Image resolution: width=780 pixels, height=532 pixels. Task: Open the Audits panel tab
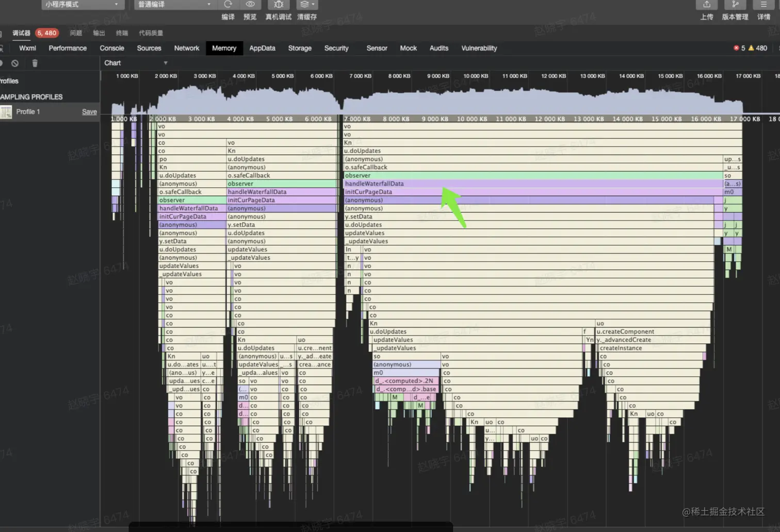pos(439,48)
